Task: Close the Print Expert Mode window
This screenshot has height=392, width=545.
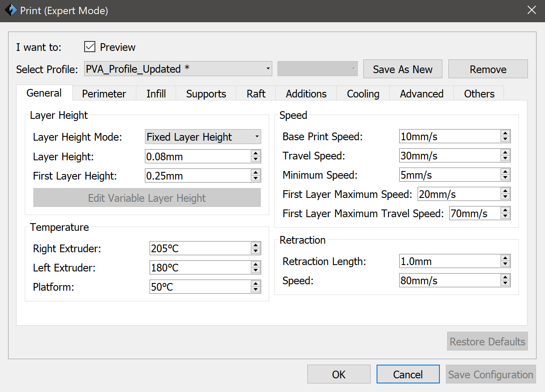Action: coord(531,10)
